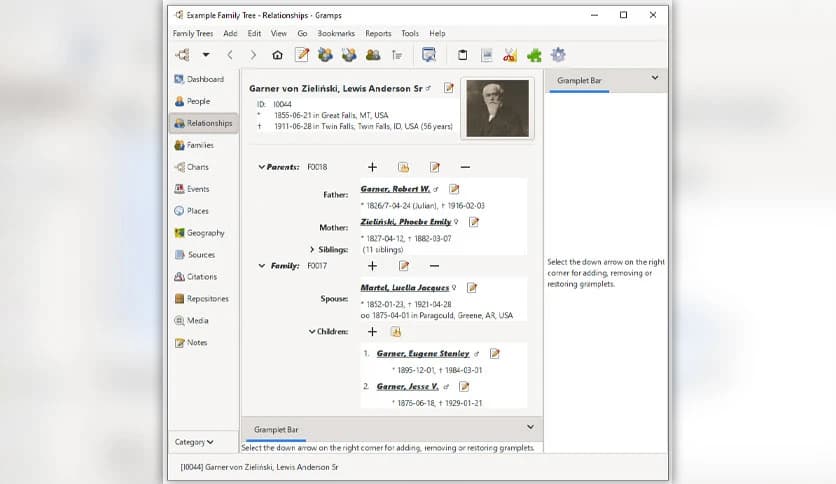Open the Manage Family Trees toolbar icon
This screenshot has width=836, height=484.
[183, 54]
